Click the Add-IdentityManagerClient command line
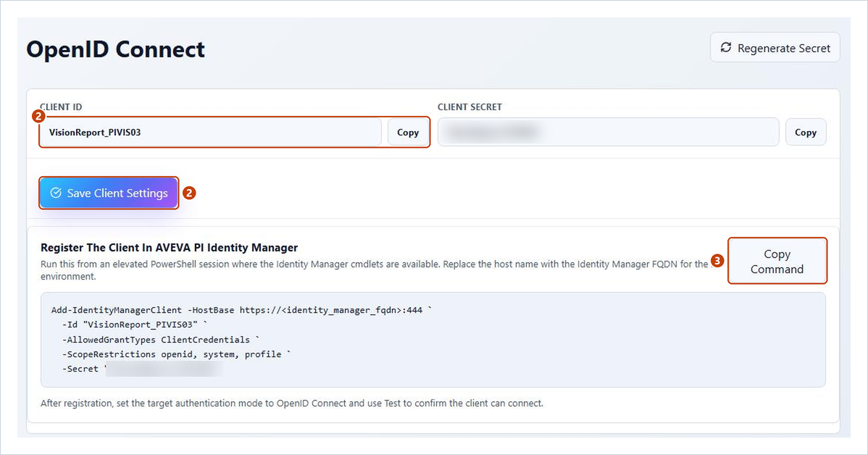 pyautogui.click(x=241, y=310)
